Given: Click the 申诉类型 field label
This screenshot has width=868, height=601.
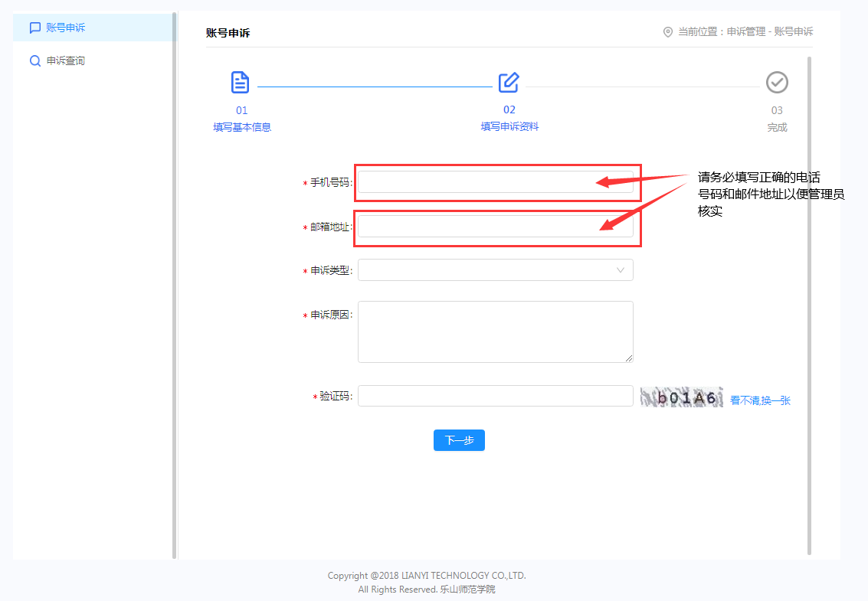Looking at the screenshot, I should tap(330, 270).
